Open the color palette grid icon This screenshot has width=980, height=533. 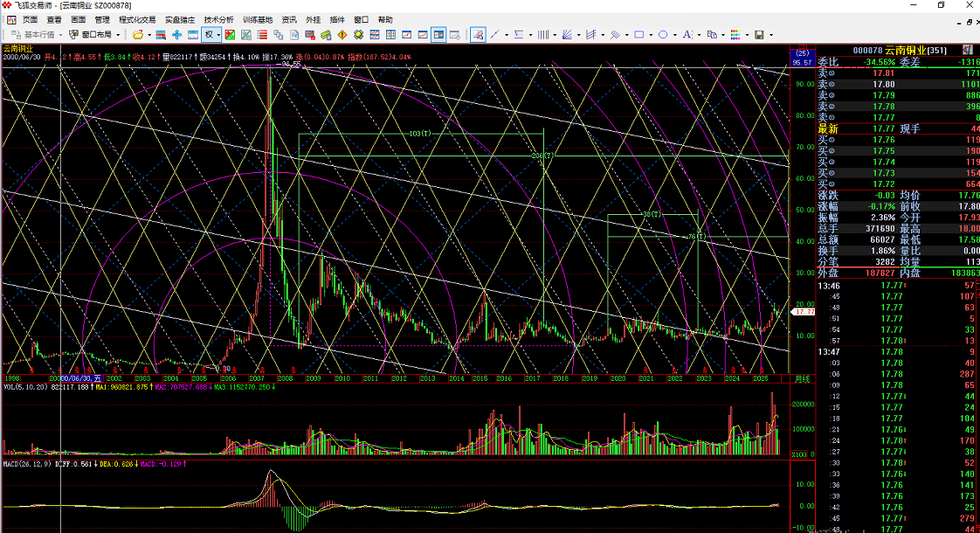735,35
